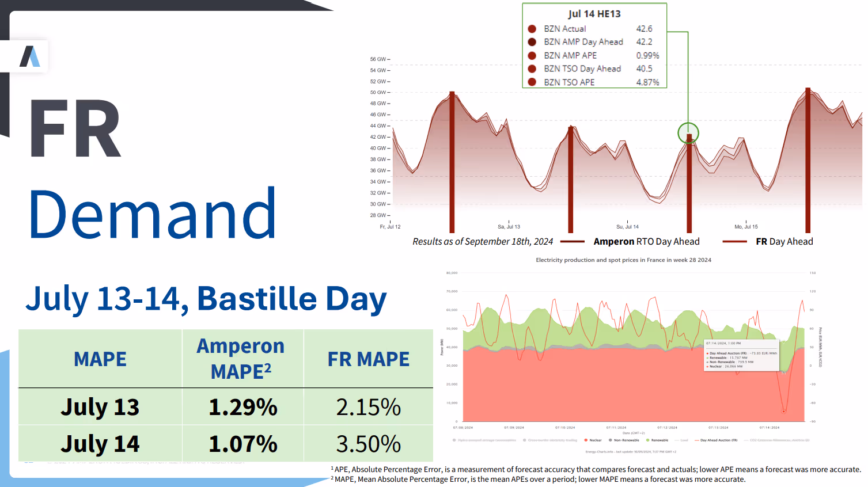The width and height of the screenshot is (868, 487).
Task: Click the 4.87% TSO APE value
Action: 647,82
